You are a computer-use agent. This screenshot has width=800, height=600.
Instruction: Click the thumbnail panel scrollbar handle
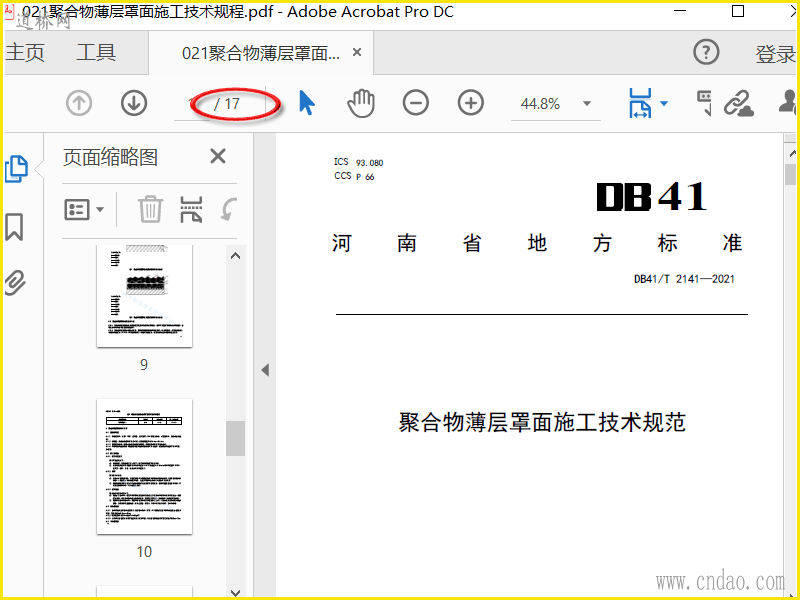coord(235,438)
